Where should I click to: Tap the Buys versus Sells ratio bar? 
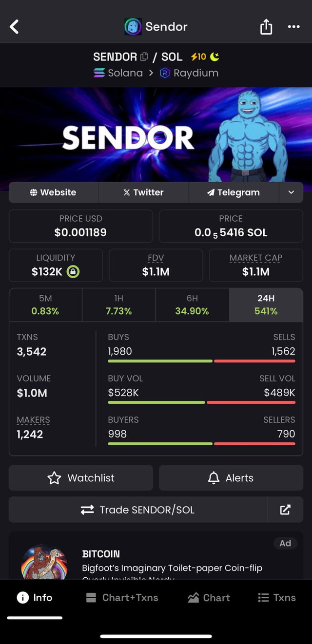pos(201,361)
